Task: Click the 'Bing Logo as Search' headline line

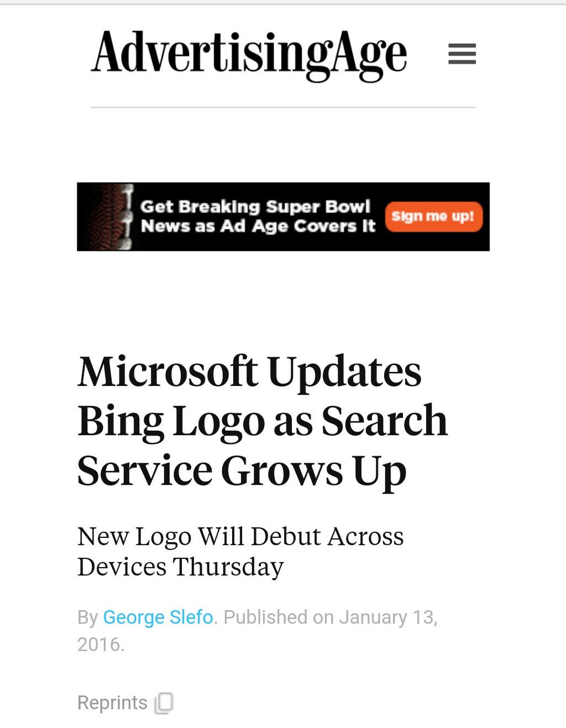Action: 262,421
